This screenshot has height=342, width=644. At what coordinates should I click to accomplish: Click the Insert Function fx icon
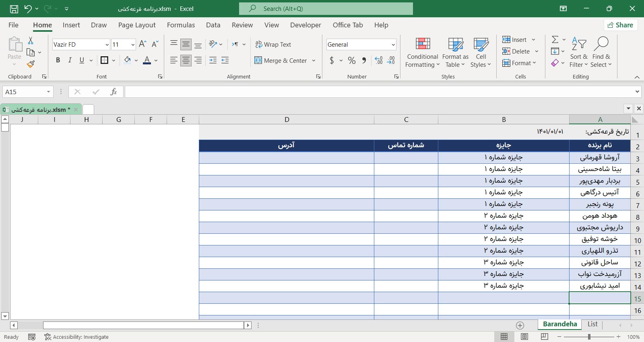point(114,92)
